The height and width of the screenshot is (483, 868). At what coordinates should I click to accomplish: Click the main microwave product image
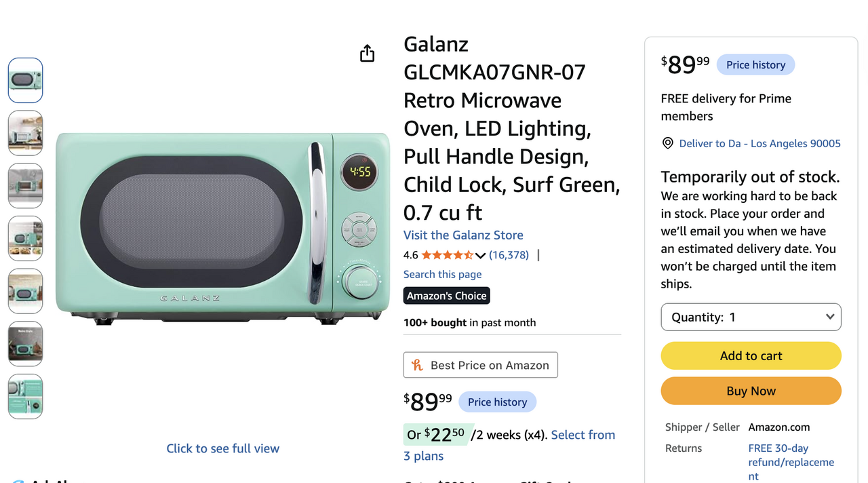click(223, 228)
